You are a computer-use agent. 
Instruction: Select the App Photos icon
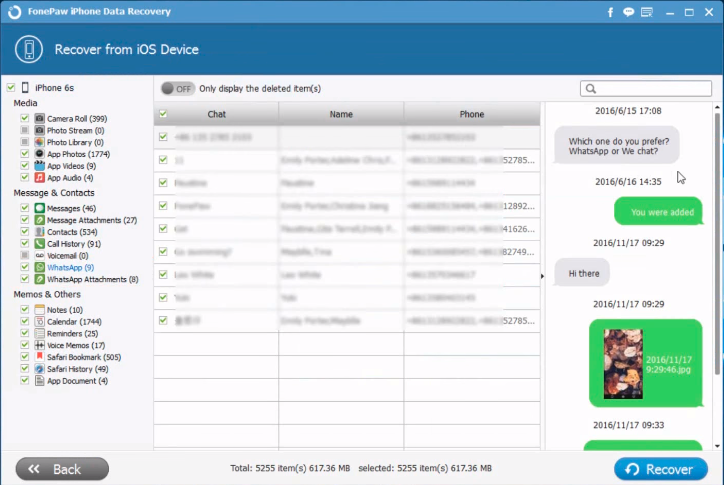pyautogui.click(x=40, y=154)
